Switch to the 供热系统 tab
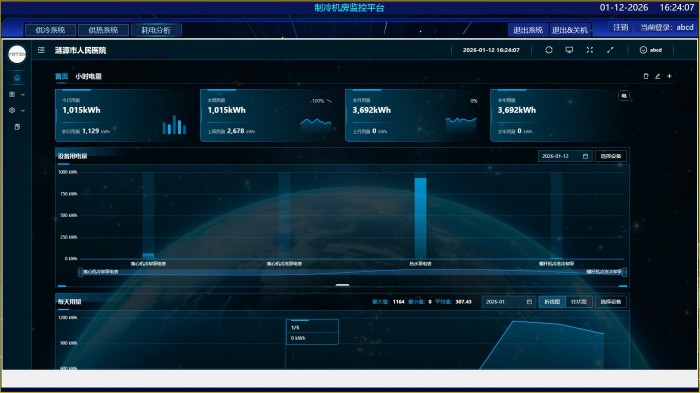The width and height of the screenshot is (700, 393). tap(103, 30)
